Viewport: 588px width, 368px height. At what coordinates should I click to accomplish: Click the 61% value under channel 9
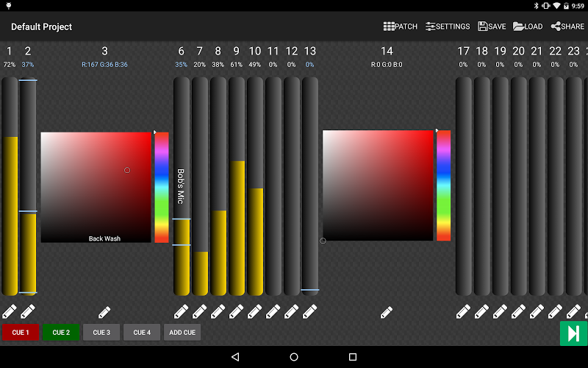coord(236,65)
